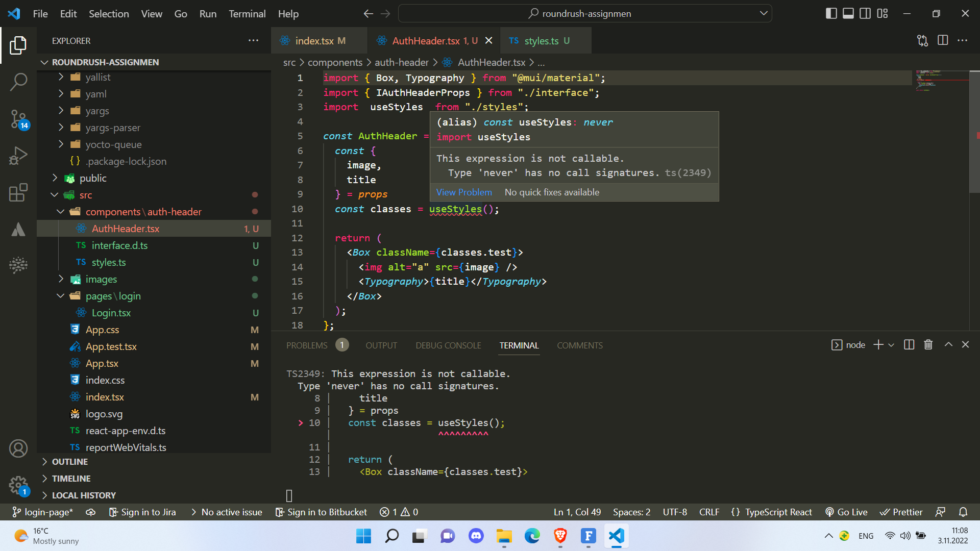The height and width of the screenshot is (551, 980).
Task: Open Run and Debug view
Action: click(18, 156)
